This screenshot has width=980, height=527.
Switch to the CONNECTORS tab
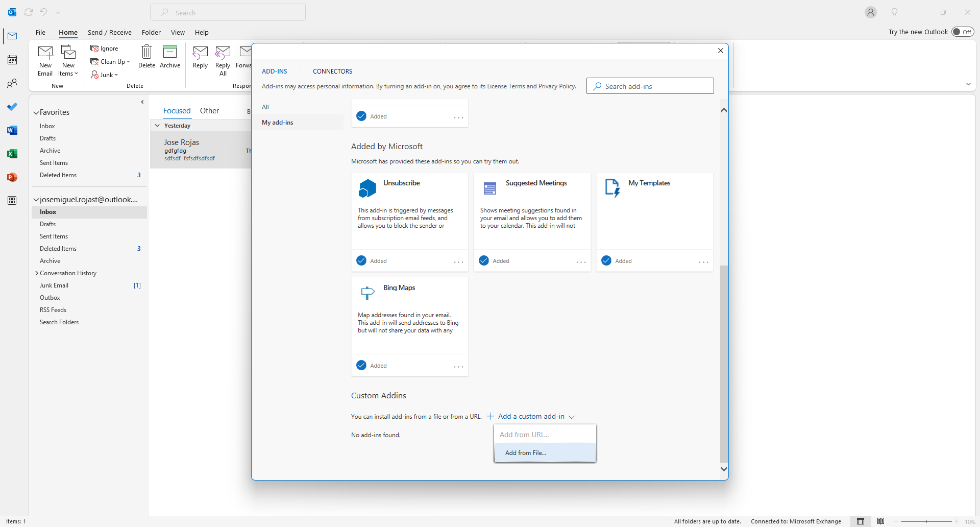tap(332, 71)
